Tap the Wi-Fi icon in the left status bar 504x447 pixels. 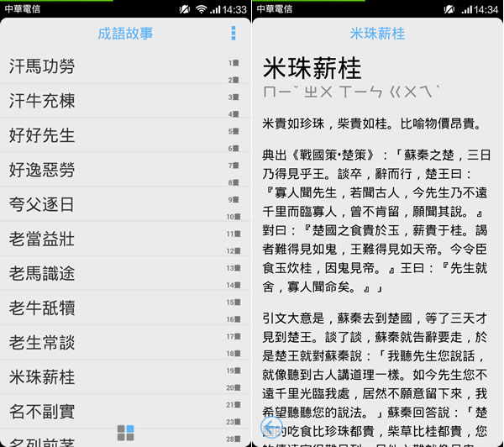point(201,9)
